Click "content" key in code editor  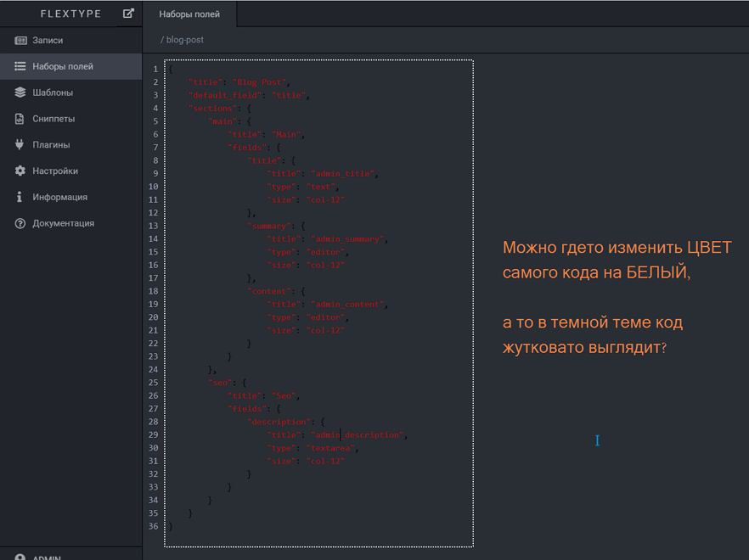pos(269,291)
